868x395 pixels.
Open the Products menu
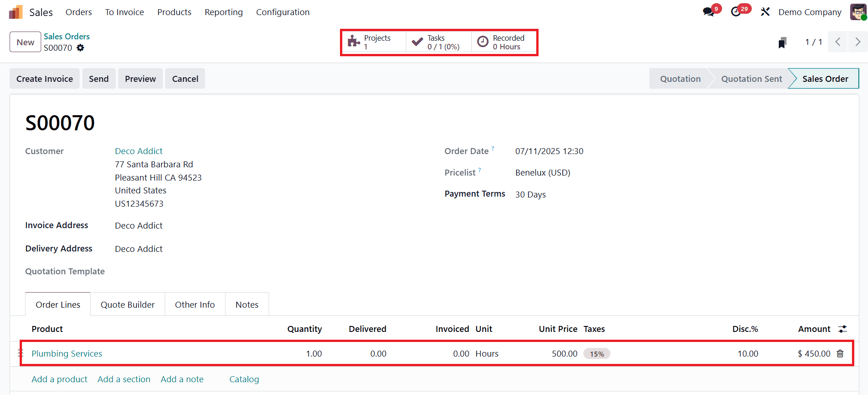[x=174, y=12]
